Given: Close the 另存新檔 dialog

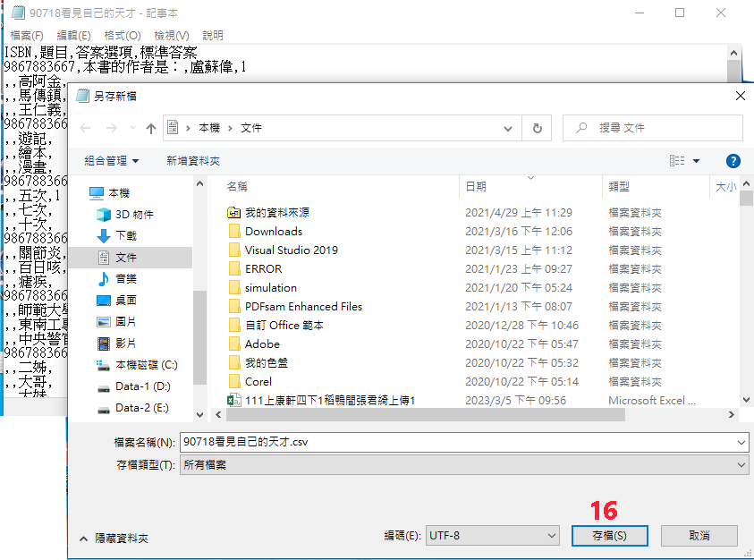Looking at the screenshot, I should click(741, 96).
